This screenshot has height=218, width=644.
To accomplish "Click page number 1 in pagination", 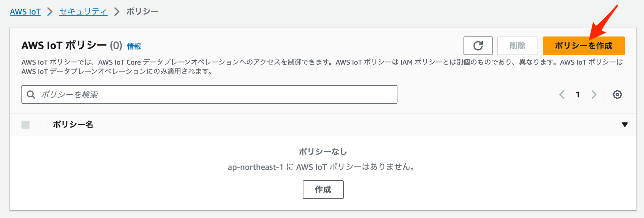I will point(578,94).
